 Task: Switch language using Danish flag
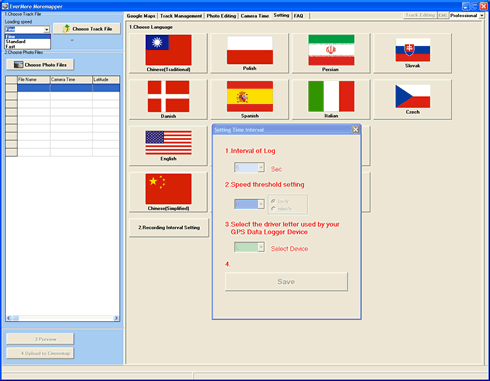168,96
